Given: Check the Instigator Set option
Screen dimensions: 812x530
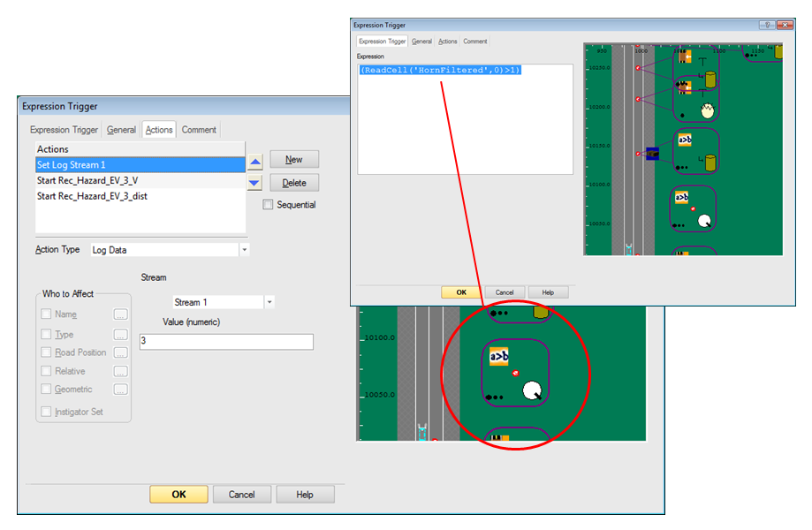Looking at the screenshot, I should 47,412.
